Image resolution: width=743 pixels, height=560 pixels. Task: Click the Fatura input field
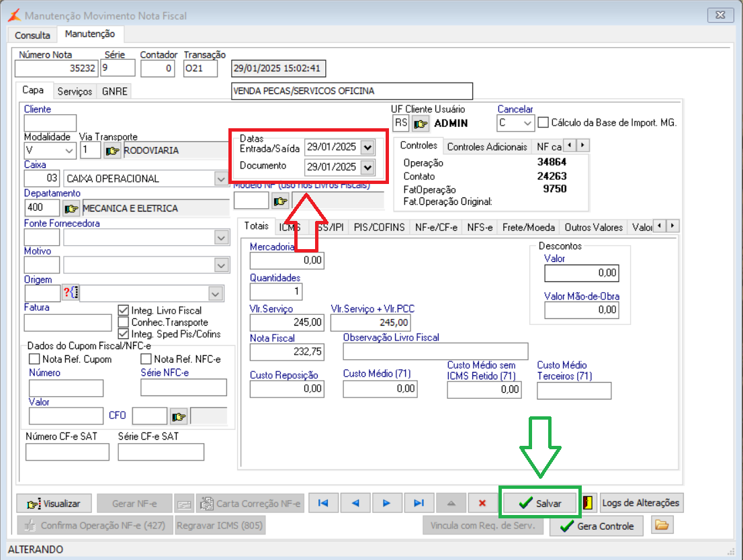click(68, 323)
